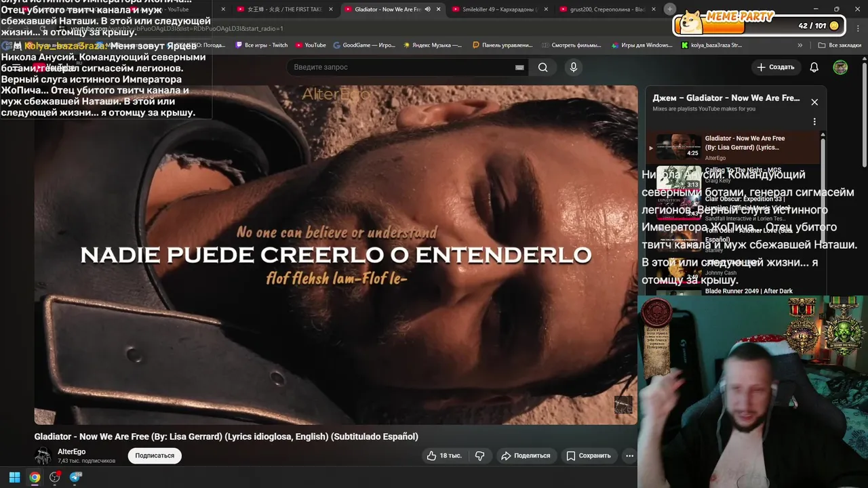This screenshot has width=868, height=488.
Task: Open Telegram from the taskbar
Action: (75, 477)
